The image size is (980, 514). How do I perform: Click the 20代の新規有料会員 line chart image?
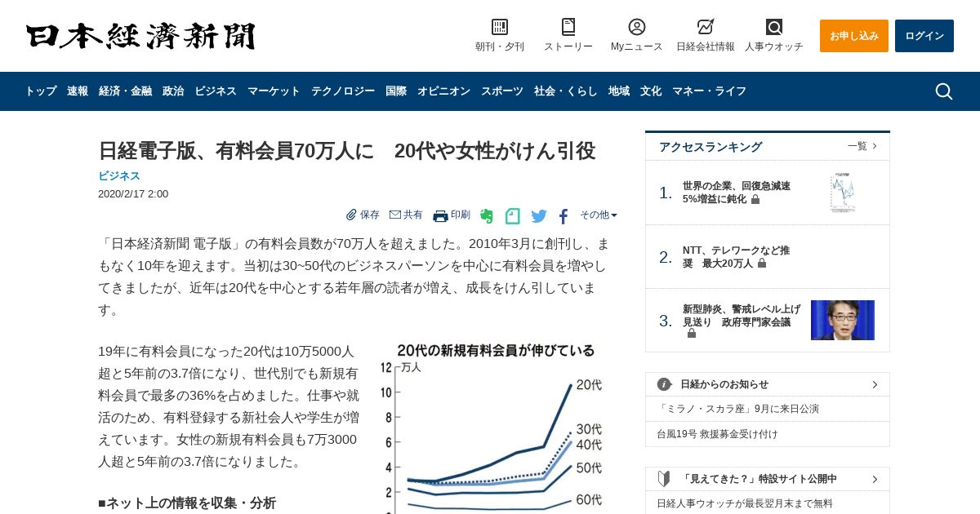(493, 428)
